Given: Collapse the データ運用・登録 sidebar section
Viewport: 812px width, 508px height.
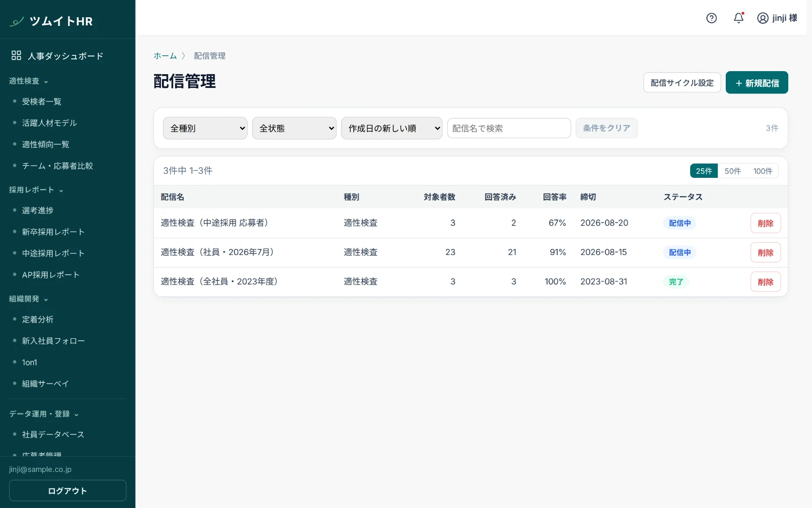Looking at the screenshot, I should click(x=44, y=414).
